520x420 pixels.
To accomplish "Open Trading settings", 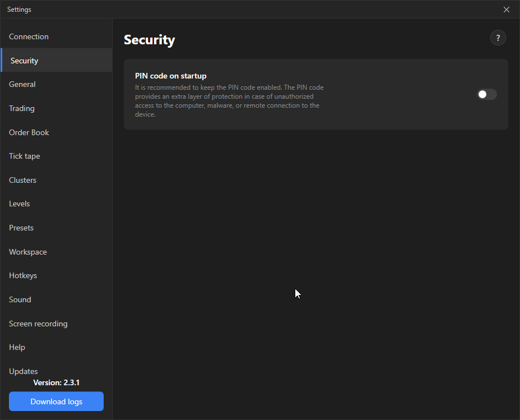I will pos(57,108).
